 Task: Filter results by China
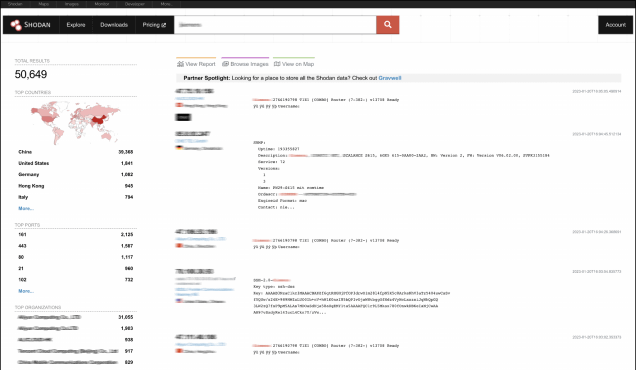pyautogui.click(x=25, y=152)
